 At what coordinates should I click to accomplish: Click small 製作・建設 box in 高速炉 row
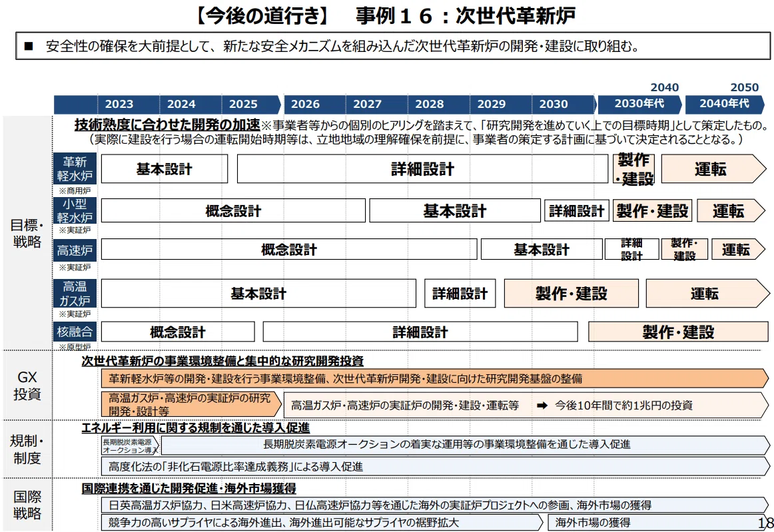coord(685,249)
